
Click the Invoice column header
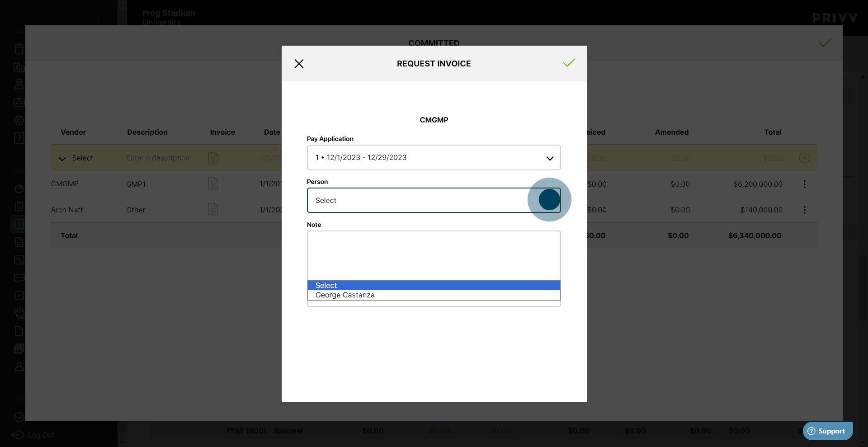tap(222, 132)
